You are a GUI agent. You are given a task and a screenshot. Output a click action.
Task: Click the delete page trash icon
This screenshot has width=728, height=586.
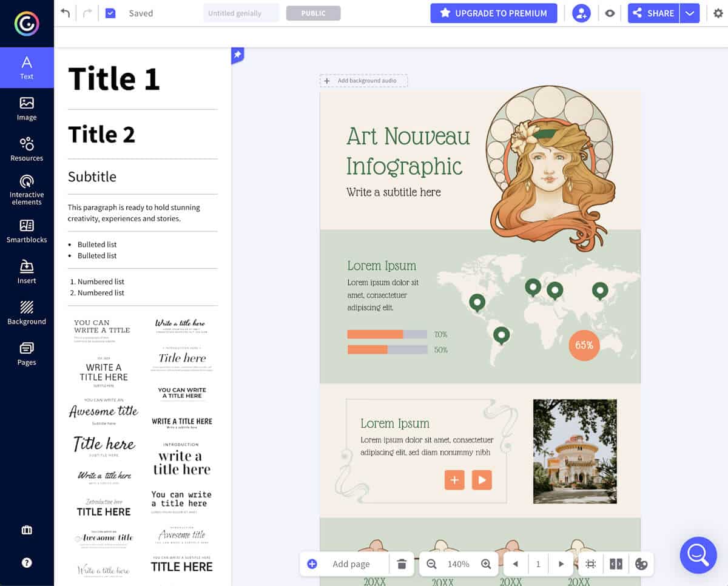click(x=402, y=564)
